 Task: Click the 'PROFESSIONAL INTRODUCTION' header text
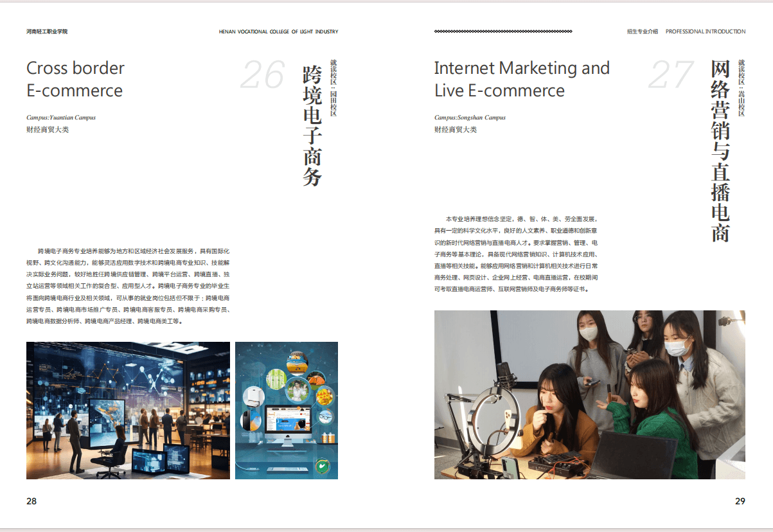(x=705, y=31)
